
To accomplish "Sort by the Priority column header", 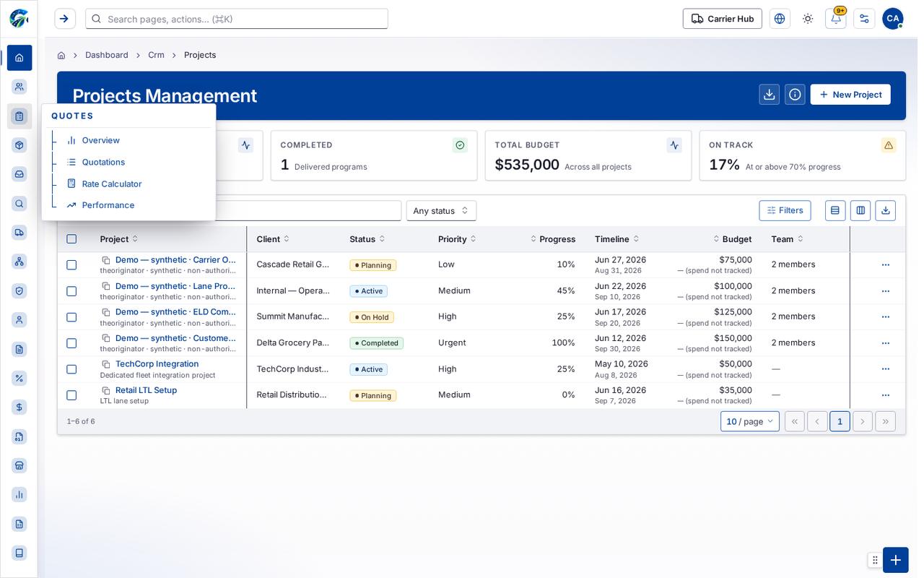I will (457, 239).
